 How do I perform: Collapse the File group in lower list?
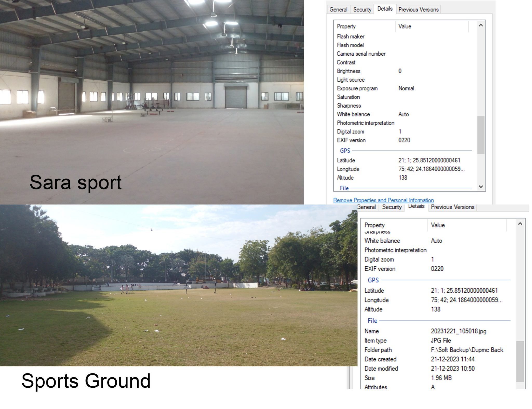372,321
